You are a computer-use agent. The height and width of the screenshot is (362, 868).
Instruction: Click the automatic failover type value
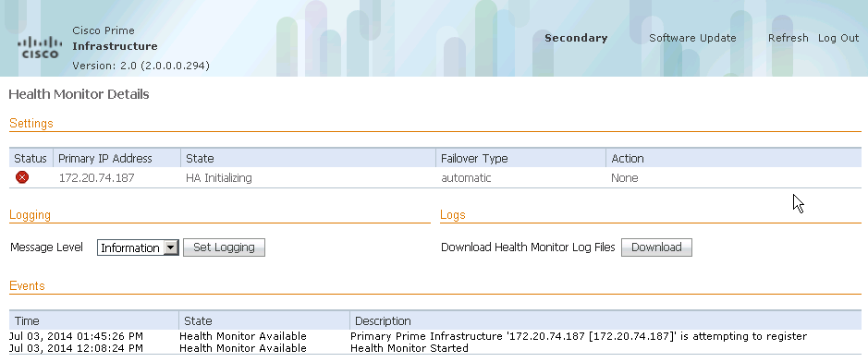(x=466, y=178)
